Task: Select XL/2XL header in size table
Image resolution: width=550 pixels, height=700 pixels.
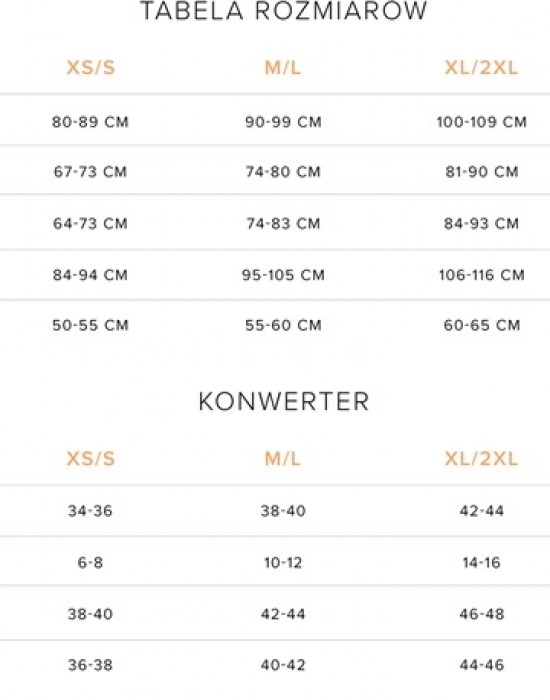Action: (x=481, y=68)
